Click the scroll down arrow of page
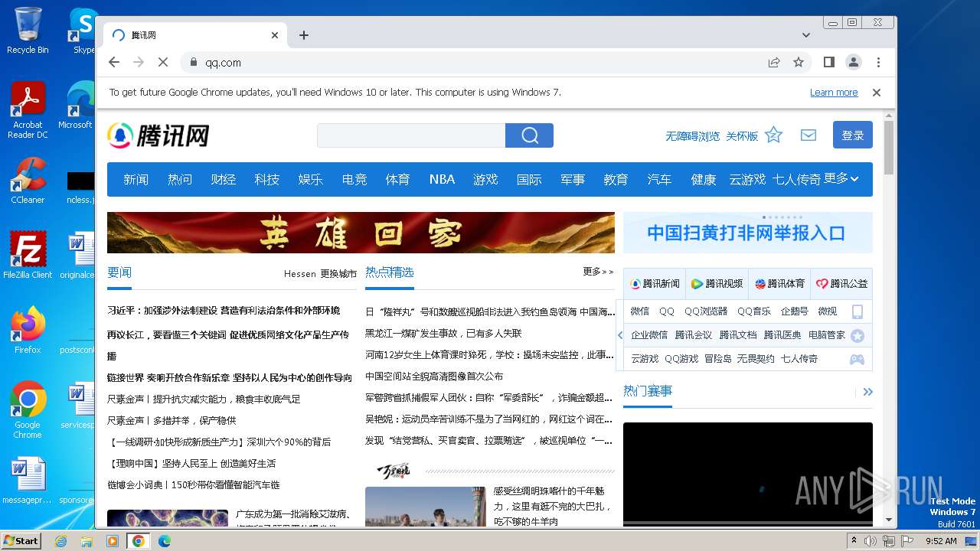The width and height of the screenshot is (980, 551). click(x=889, y=520)
